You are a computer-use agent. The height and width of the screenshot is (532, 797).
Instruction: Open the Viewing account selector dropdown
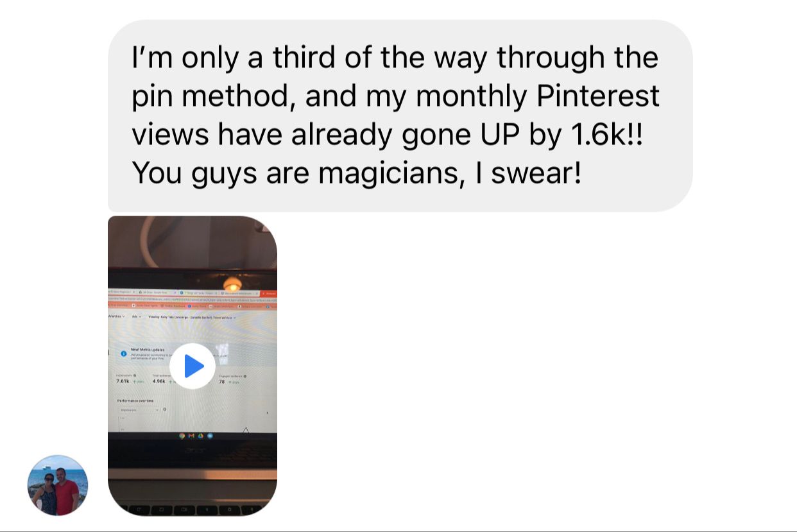point(192,318)
